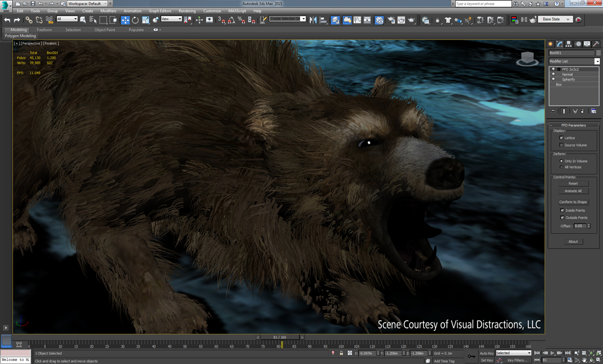Open the Modifiers menu
The width and height of the screenshot is (603, 364).
click(108, 11)
